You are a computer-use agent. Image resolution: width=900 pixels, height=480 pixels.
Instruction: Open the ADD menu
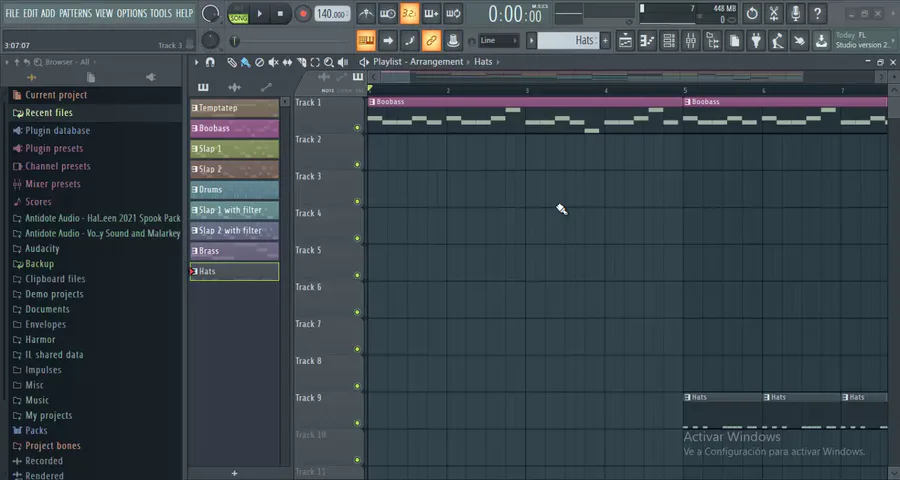[48, 13]
